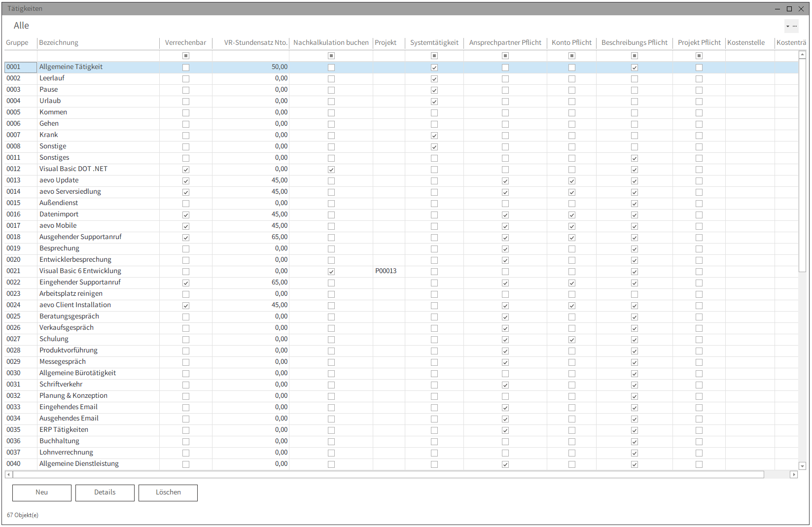Uncheck Verrechenbar for Visual Basic DOT .NET
Screen dimensions: 812x527
[186, 170]
